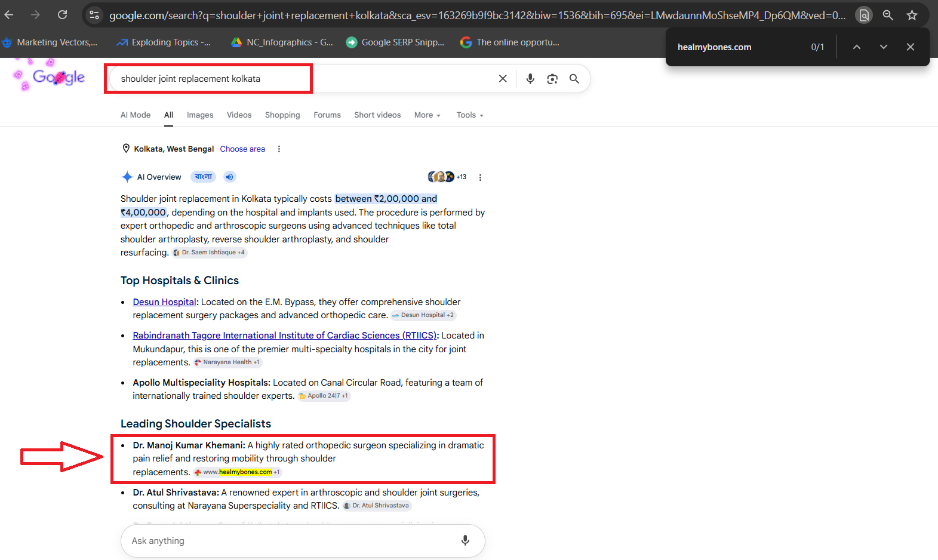Open the Apollo 24|7 +1 source chip
This screenshot has width=938, height=560.
[324, 396]
